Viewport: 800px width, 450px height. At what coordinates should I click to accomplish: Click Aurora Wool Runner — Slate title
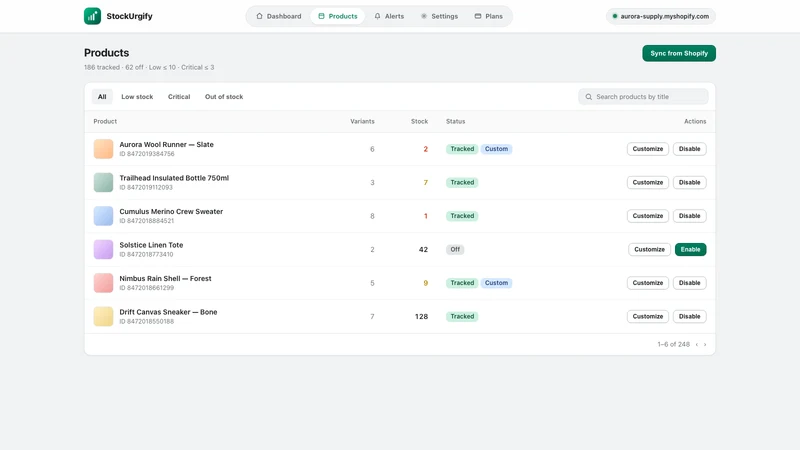tap(166, 144)
